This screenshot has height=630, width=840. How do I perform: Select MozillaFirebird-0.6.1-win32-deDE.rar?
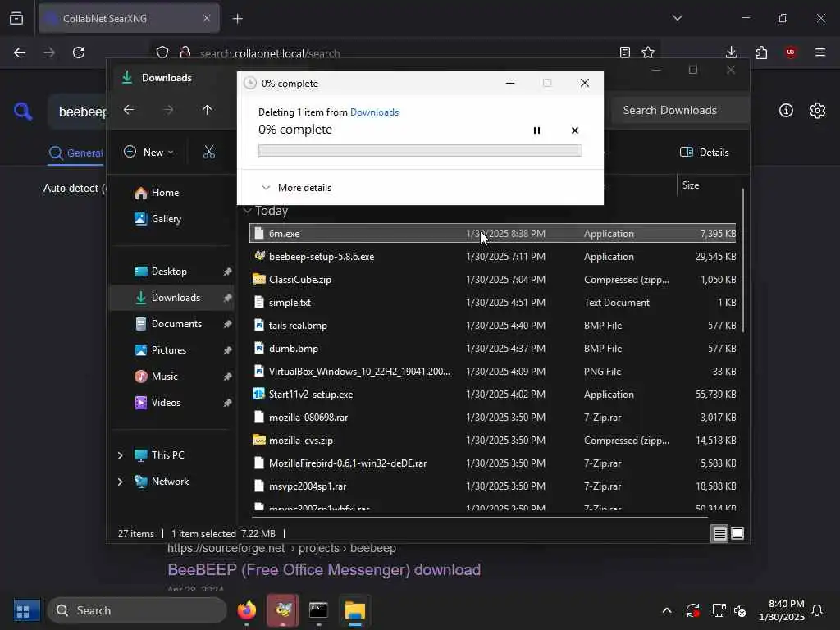(x=492, y=463)
